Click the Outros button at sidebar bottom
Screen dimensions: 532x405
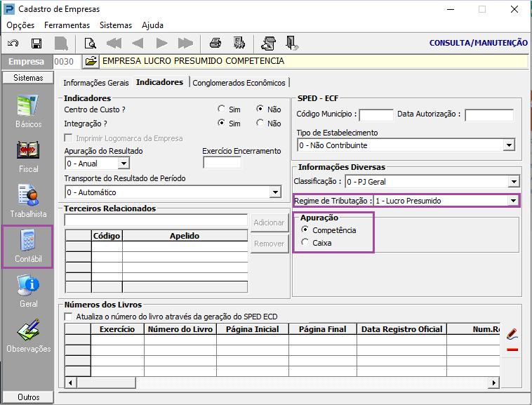click(x=28, y=397)
